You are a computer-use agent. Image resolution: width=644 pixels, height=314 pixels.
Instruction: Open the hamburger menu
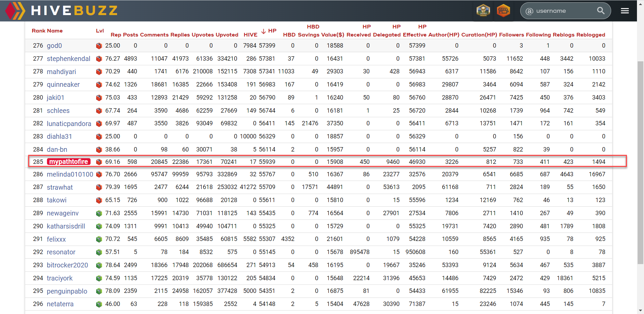click(x=625, y=11)
